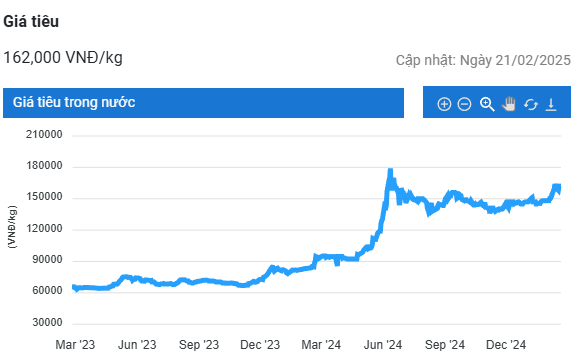Click the 90000 y-axis label
579x362 pixels.
point(47,260)
